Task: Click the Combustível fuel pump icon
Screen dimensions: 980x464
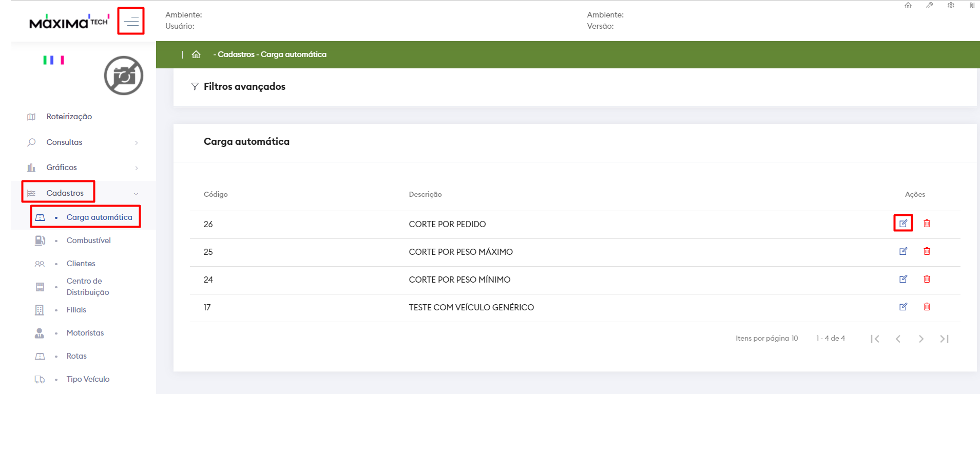Action: pos(40,240)
